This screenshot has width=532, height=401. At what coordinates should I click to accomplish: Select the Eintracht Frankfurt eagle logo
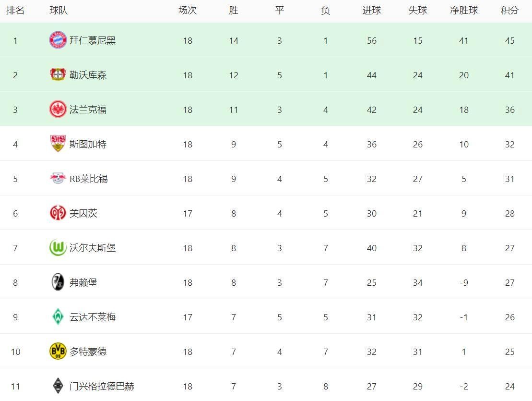(x=58, y=109)
